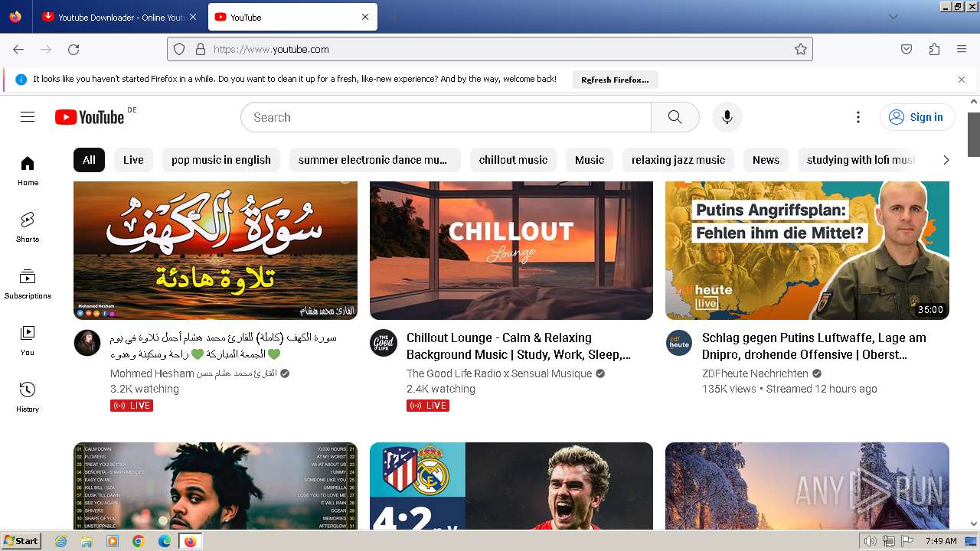Click the tracking protection shield icon
980x551 pixels.
tap(179, 49)
